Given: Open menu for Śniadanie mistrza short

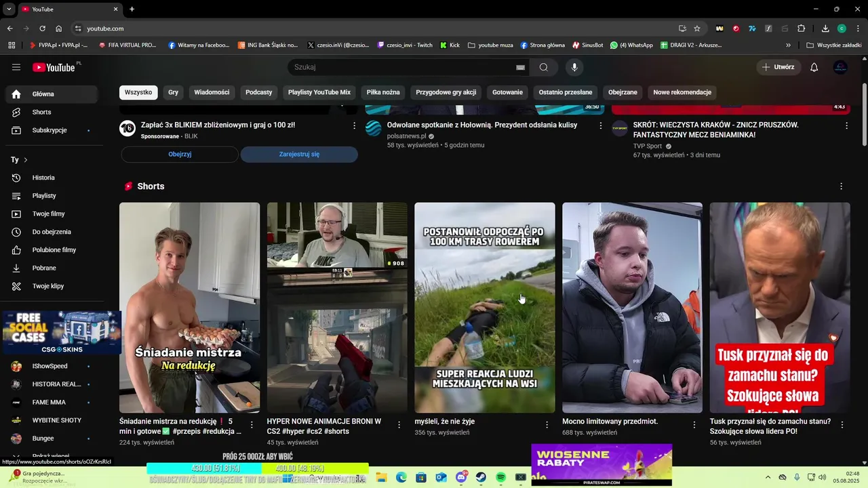Looking at the screenshot, I should coord(252,425).
